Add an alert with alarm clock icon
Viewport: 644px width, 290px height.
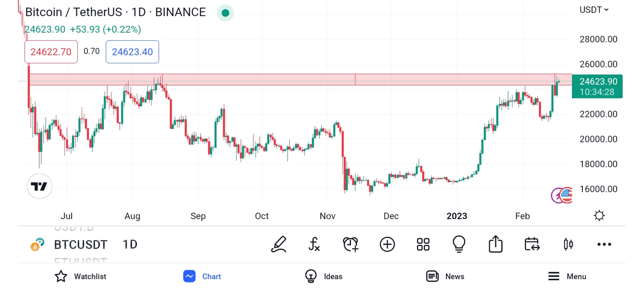pos(350,244)
